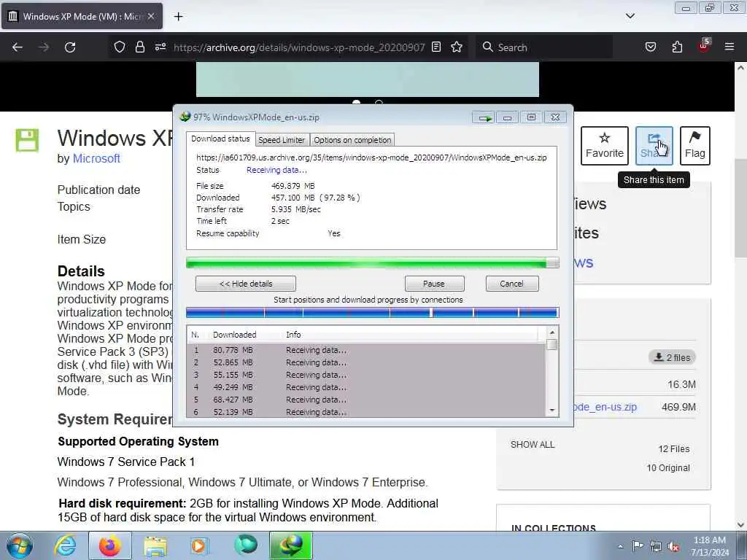The image size is (747, 560).
Task: Click the IDM green arrow tray button in title bar
Action: [484, 117]
